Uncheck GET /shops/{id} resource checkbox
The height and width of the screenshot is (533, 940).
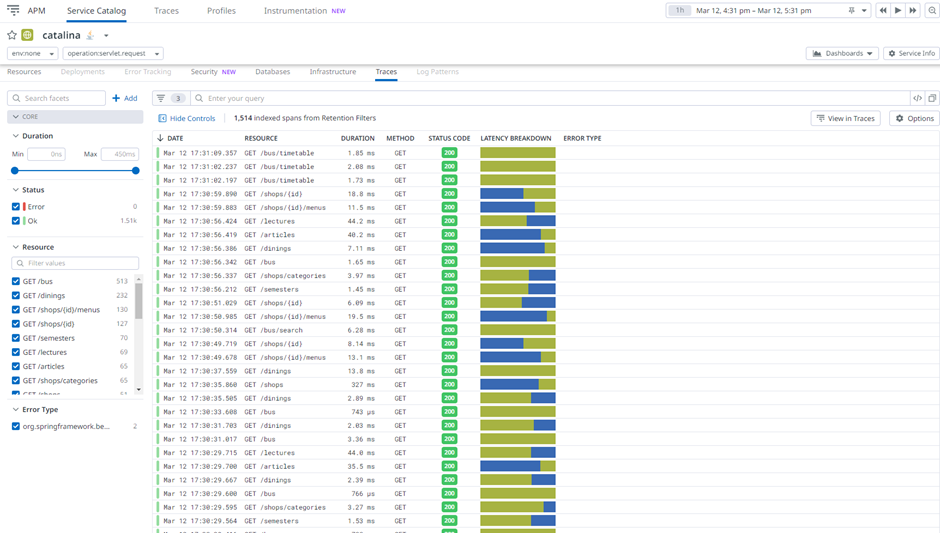click(x=16, y=324)
